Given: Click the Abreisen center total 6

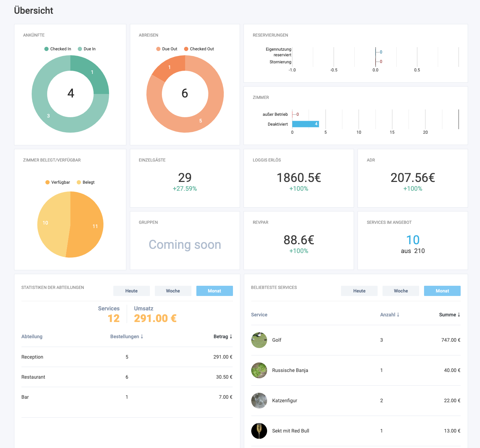Looking at the screenshot, I should 185,93.
